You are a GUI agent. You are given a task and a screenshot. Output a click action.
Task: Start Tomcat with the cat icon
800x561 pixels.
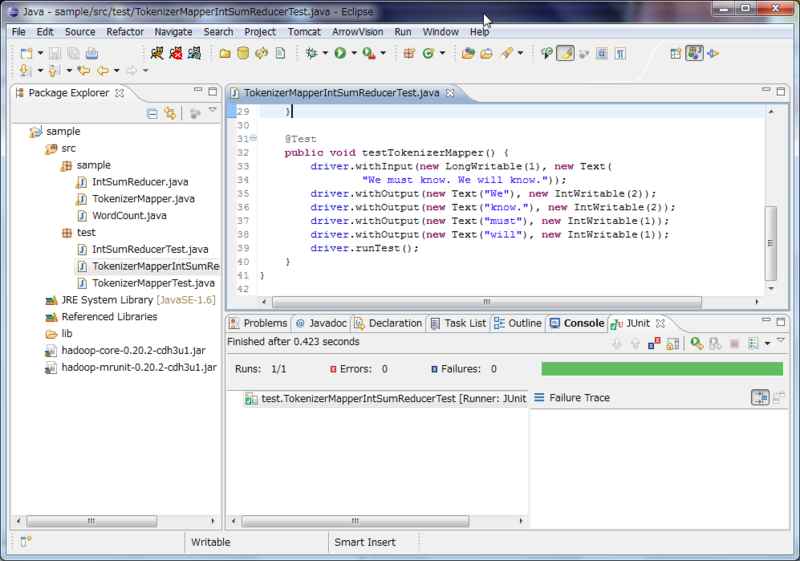tap(157, 53)
